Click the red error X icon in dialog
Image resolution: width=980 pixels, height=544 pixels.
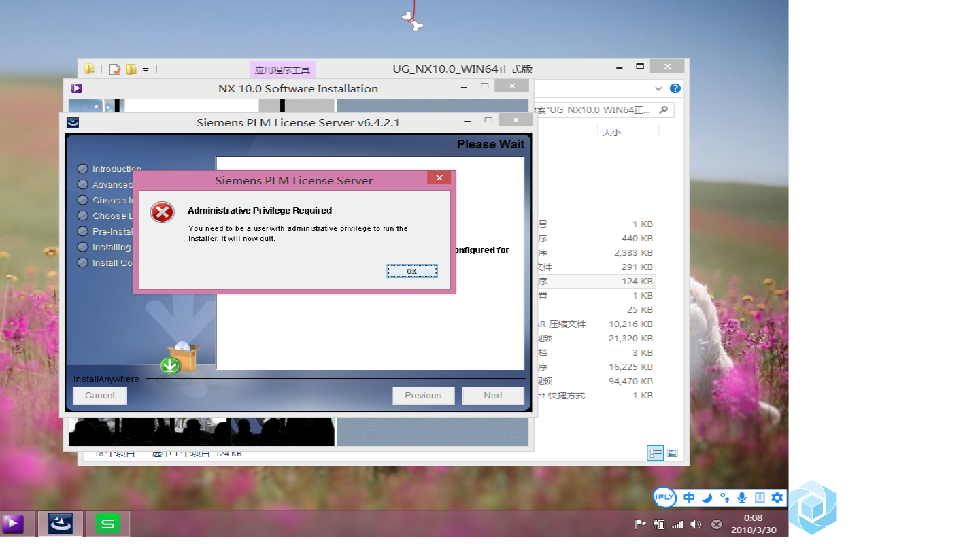tap(162, 212)
